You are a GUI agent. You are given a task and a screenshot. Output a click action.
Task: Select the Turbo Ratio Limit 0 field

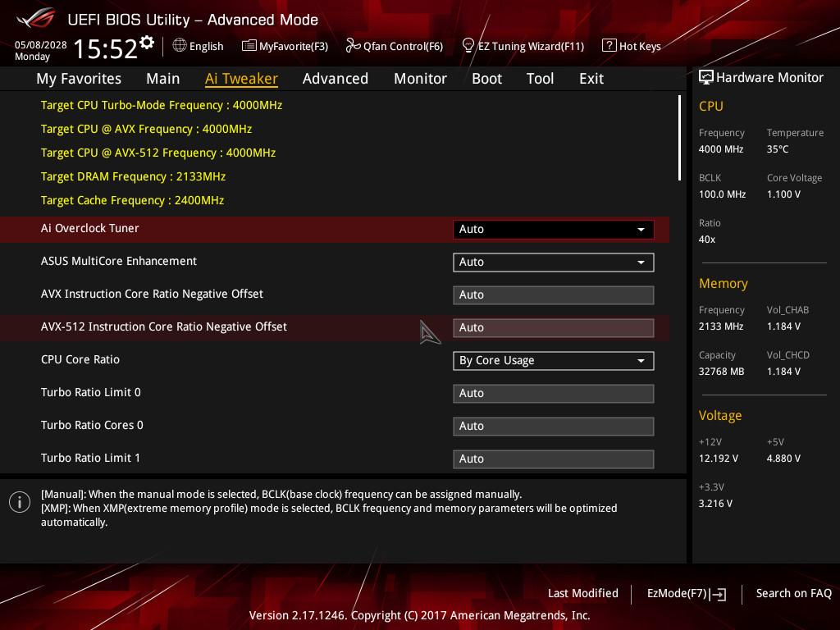(x=553, y=394)
